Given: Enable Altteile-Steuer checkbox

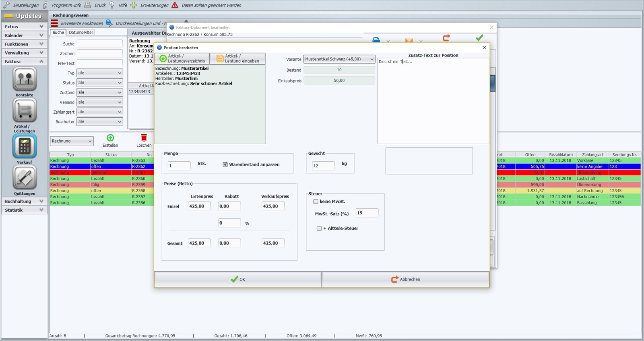Looking at the screenshot, I should point(319,229).
